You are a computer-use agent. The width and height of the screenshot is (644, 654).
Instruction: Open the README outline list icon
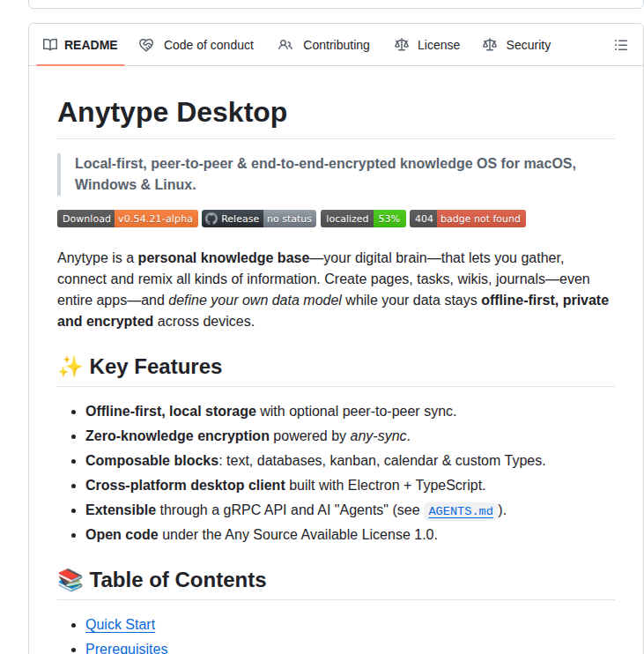621,45
